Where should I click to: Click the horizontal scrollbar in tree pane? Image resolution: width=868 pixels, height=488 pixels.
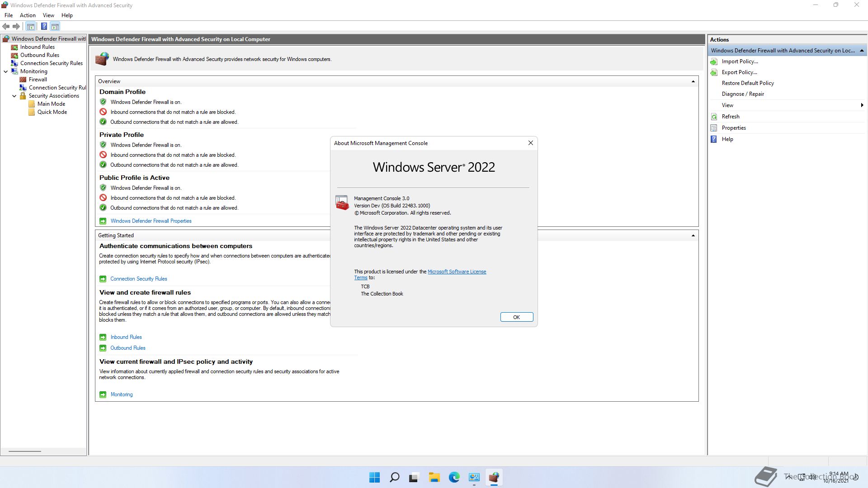[25, 451]
